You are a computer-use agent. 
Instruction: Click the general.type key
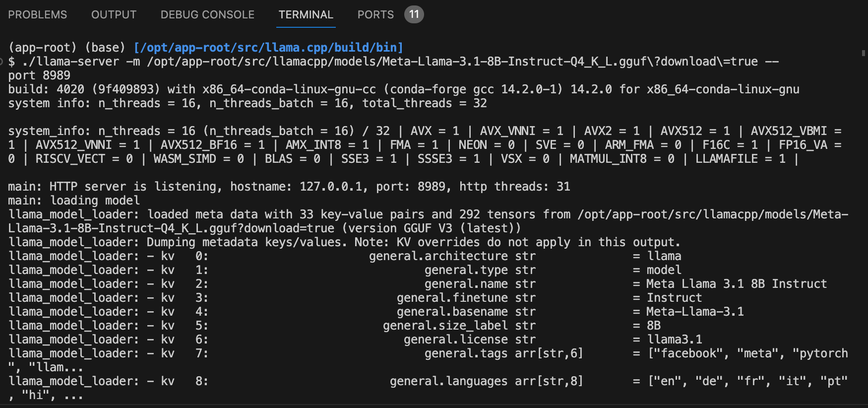(466, 270)
